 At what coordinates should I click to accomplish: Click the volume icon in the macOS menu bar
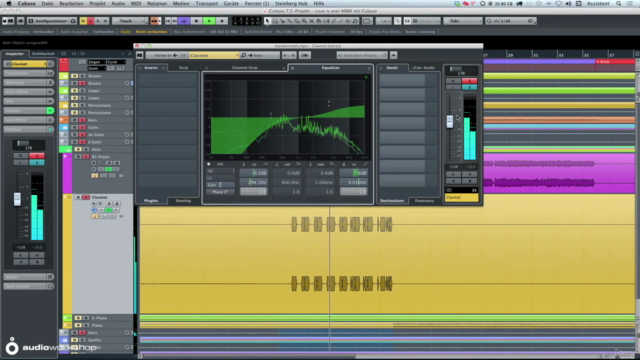click(568, 4)
